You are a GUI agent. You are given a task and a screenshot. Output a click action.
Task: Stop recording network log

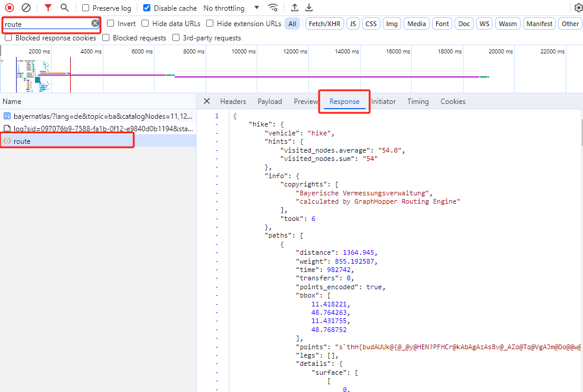coord(10,8)
